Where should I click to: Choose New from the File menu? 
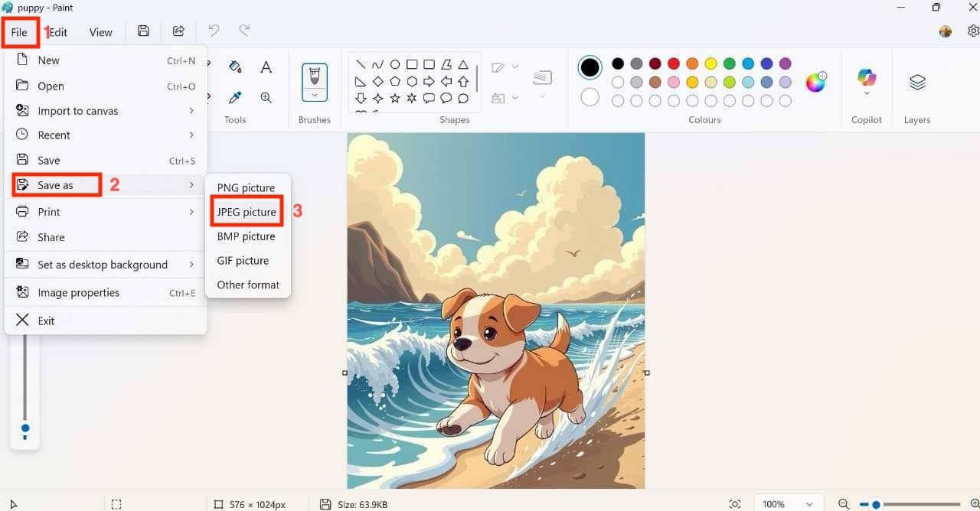pyautogui.click(x=106, y=60)
